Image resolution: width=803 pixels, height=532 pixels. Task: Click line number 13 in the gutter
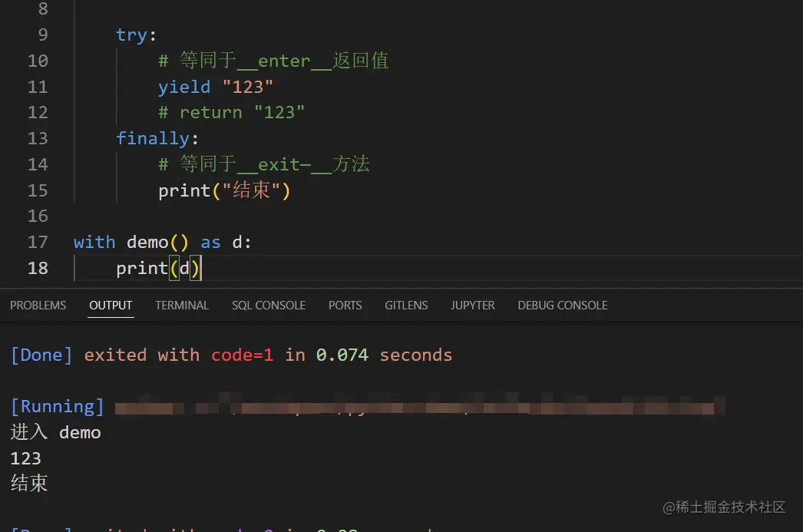(38, 139)
